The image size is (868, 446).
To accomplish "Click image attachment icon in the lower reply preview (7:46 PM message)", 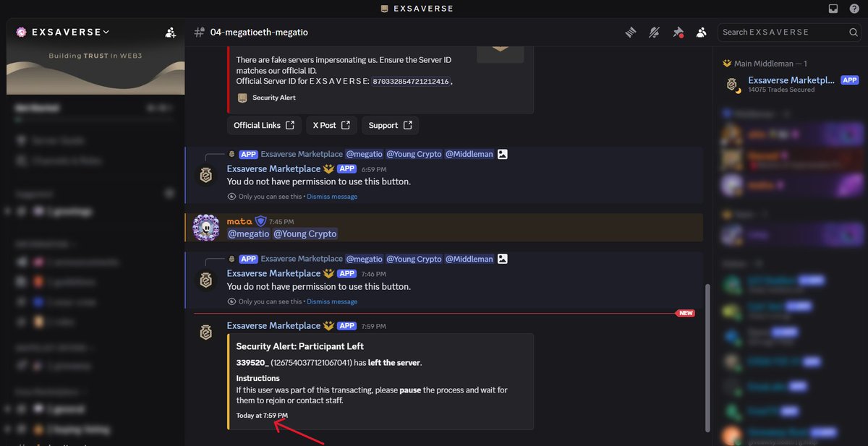I will (503, 259).
